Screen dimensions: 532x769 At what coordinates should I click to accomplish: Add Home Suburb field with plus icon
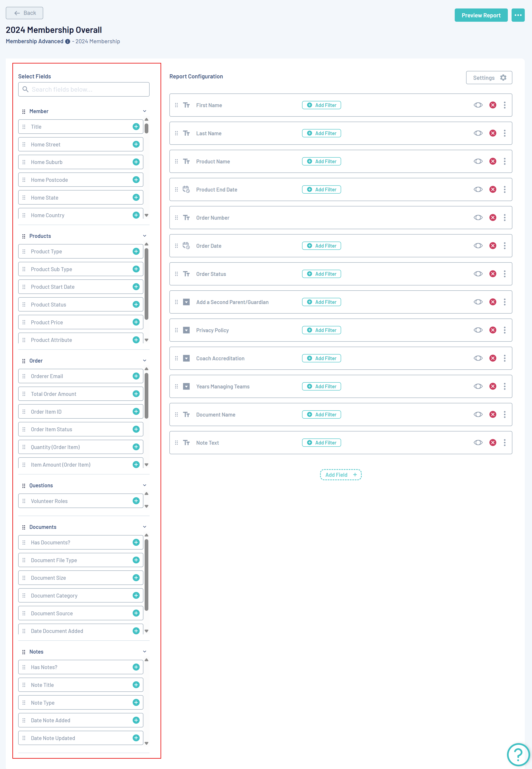point(136,162)
